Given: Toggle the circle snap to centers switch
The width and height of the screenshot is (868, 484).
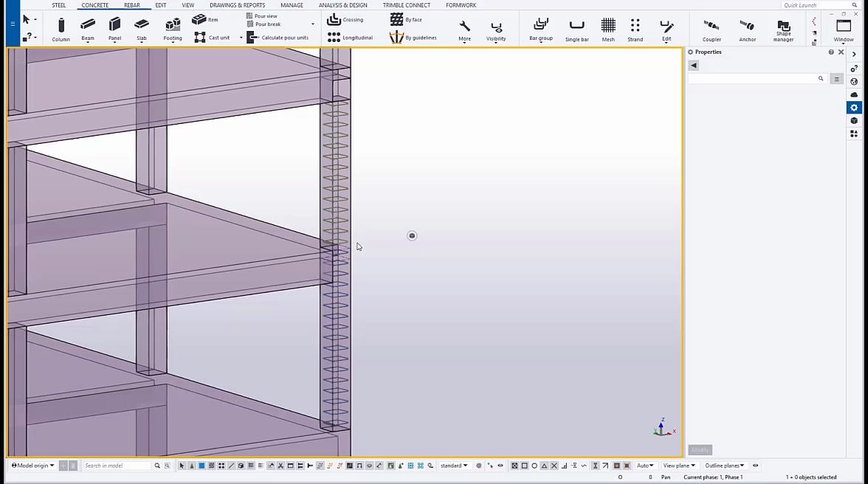Looking at the screenshot, I should (534, 466).
